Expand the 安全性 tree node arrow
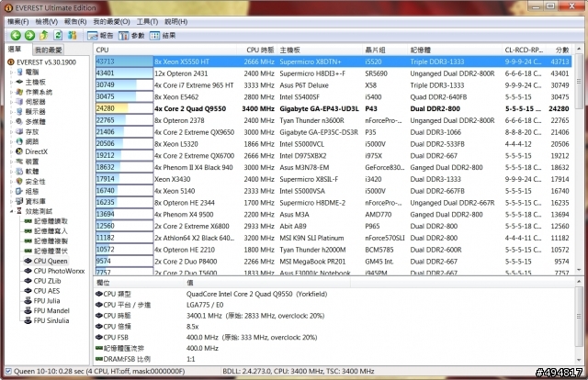 click(x=12, y=182)
